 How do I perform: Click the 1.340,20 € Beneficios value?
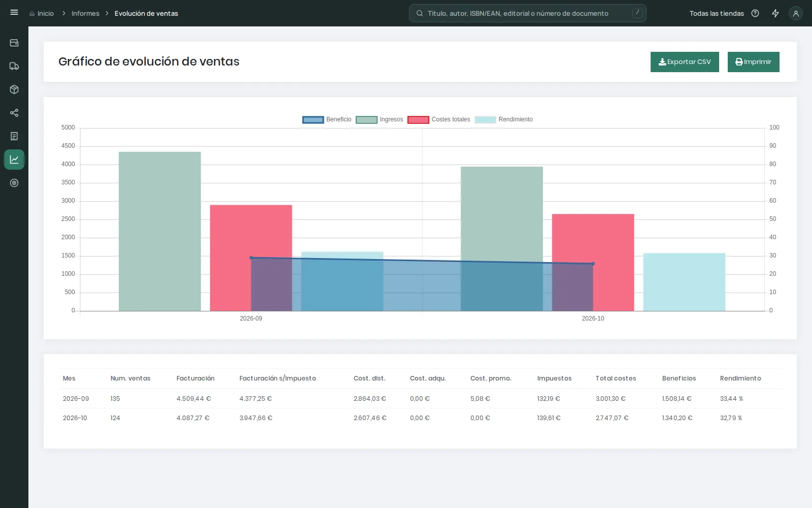click(677, 418)
